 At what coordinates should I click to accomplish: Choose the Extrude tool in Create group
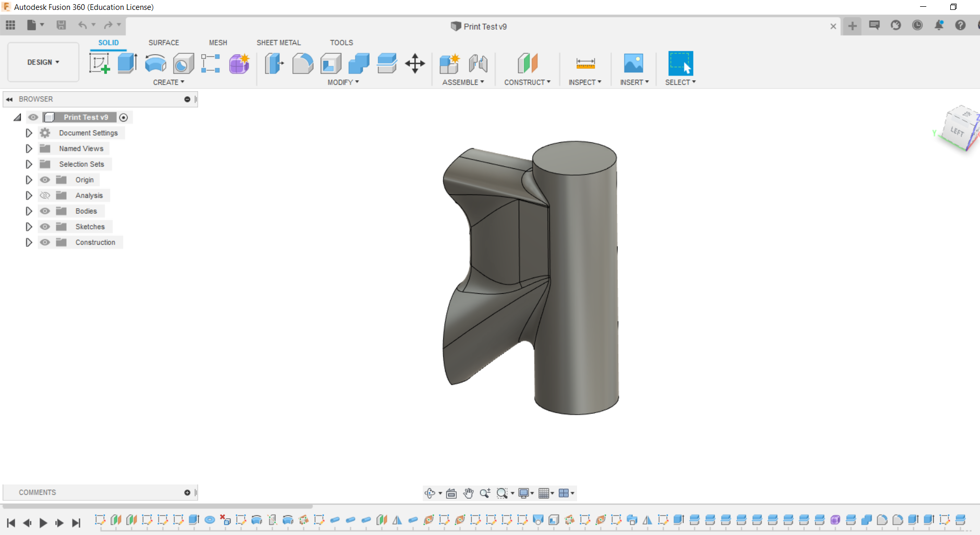pyautogui.click(x=127, y=64)
